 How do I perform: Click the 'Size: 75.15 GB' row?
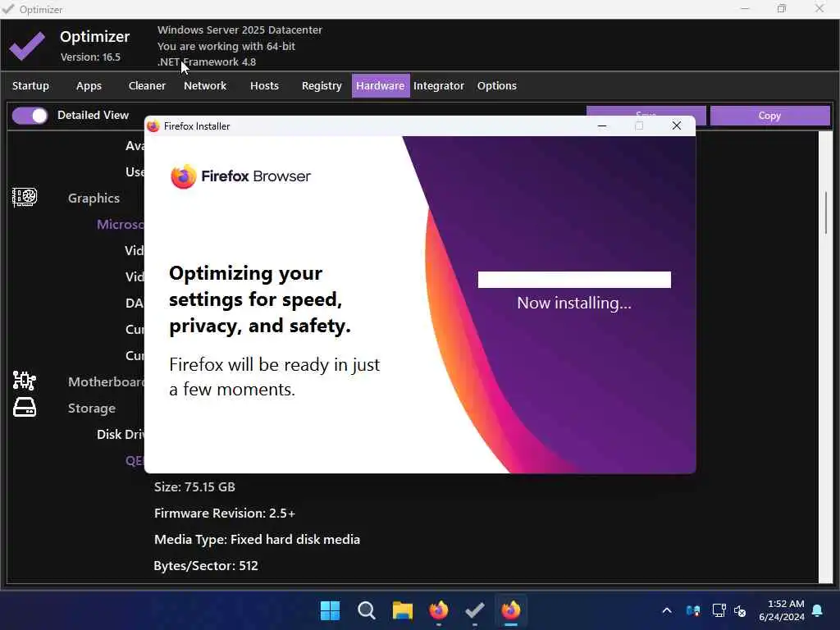(x=194, y=487)
